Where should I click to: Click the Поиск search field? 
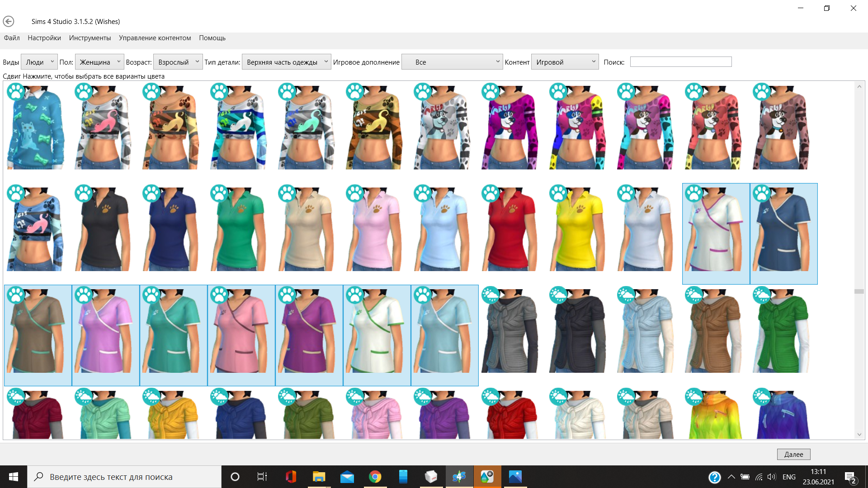click(x=680, y=62)
